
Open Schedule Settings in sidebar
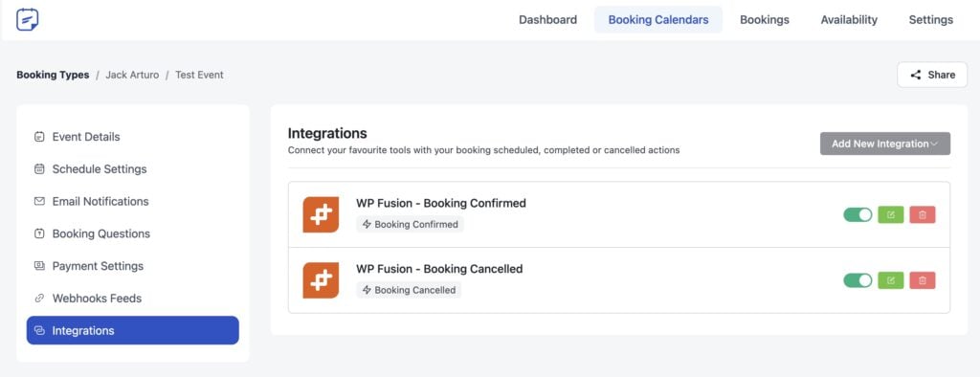pos(132,168)
